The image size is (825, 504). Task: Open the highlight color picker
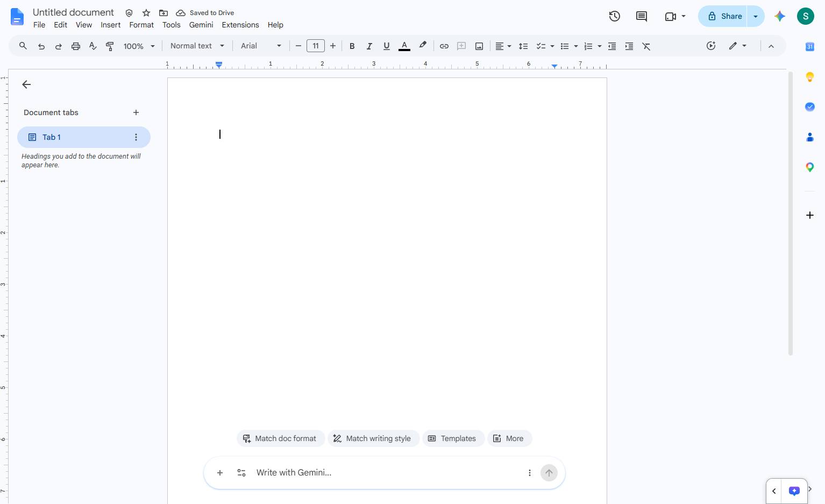coord(423,46)
